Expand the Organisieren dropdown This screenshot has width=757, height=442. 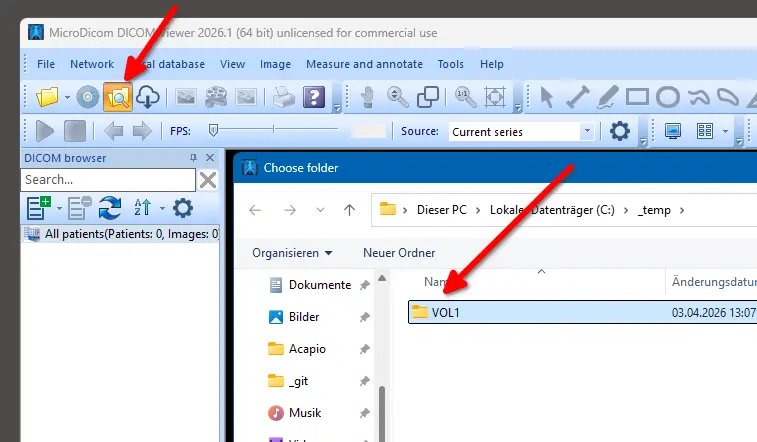click(x=292, y=253)
